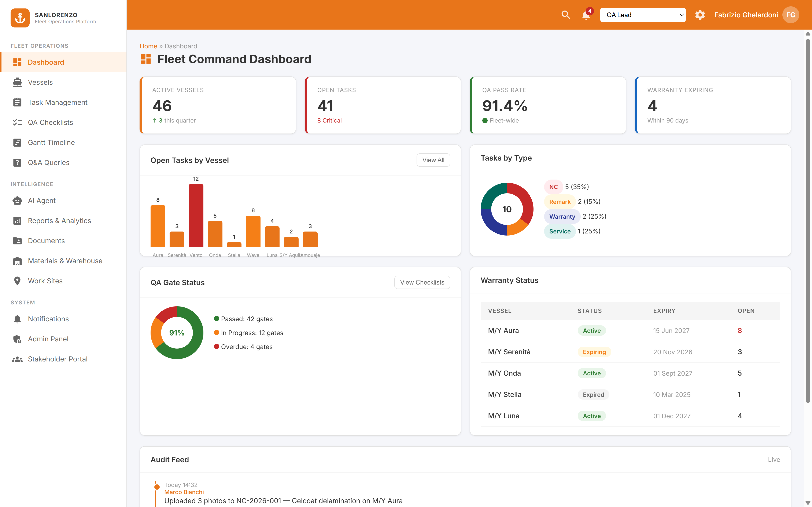Image resolution: width=812 pixels, height=507 pixels.
Task: Click the Home breadcrumb link
Action: click(148, 46)
